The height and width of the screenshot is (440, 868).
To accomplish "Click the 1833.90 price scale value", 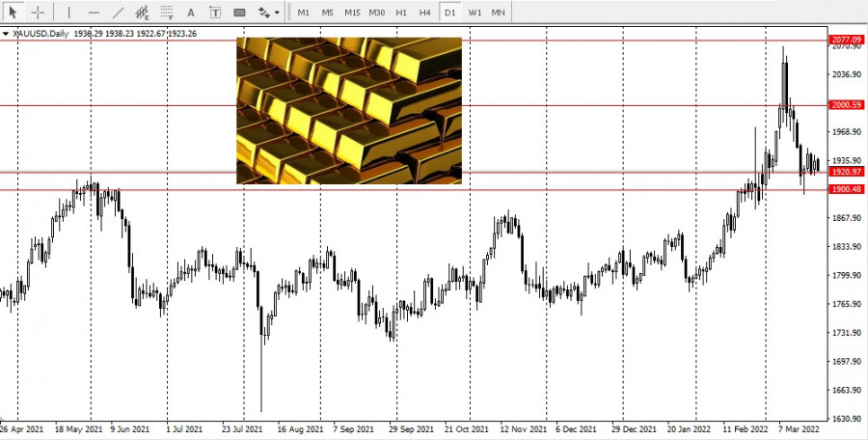I will pyautogui.click(x=847, y=247).
